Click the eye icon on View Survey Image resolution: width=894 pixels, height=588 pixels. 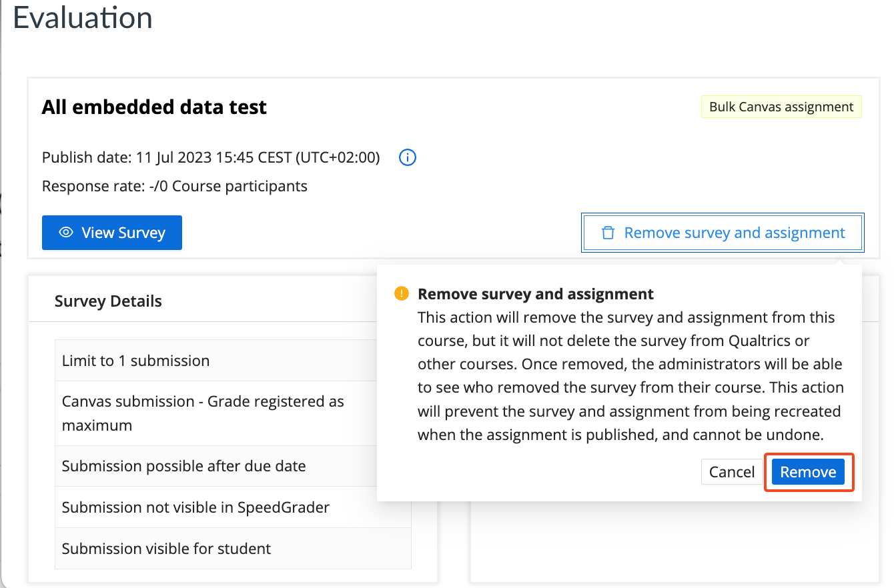66,233
